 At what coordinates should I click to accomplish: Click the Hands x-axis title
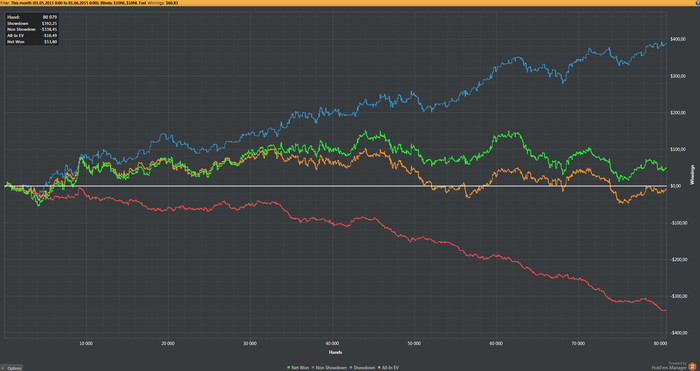pyautogui.click(x=335, y=353)
